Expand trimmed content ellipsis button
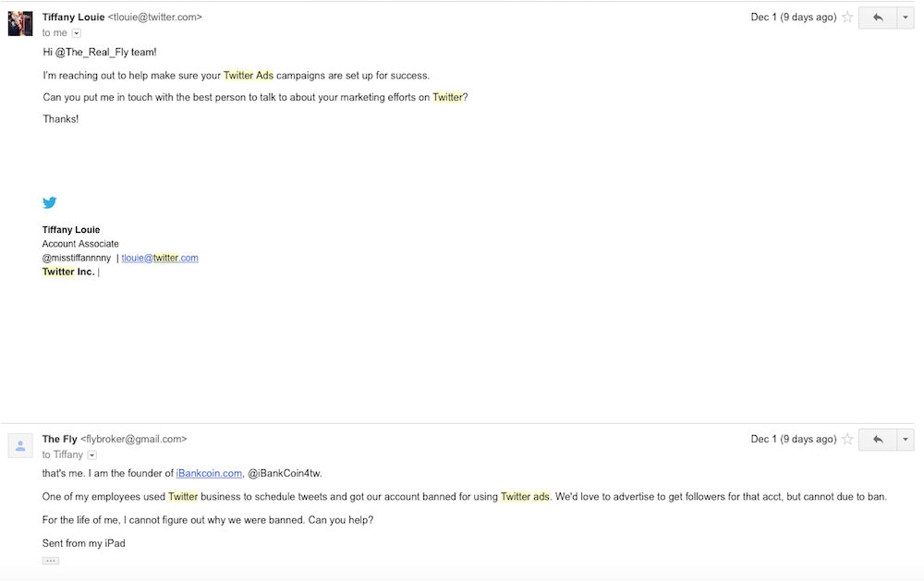The width and height of the screenshot is (924, 581). 51,561
